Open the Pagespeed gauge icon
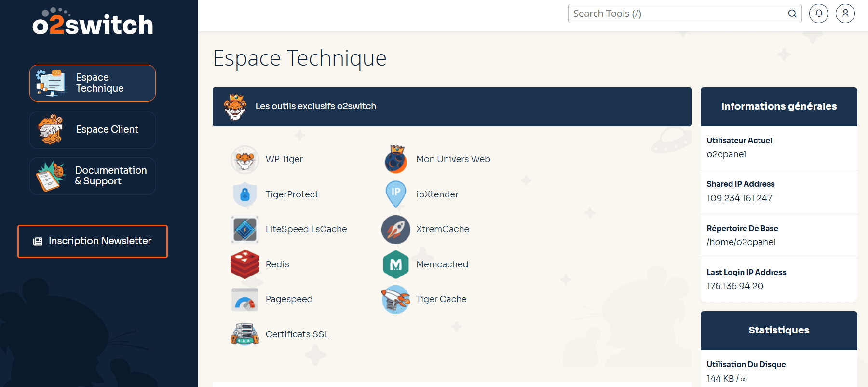This screenshot has height=387, width=868. 245,299
